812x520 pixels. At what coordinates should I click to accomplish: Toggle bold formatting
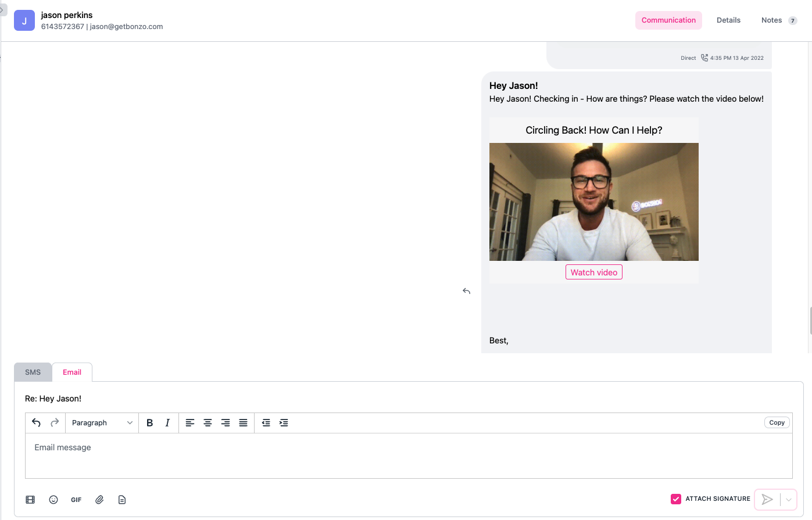point(149,423)
